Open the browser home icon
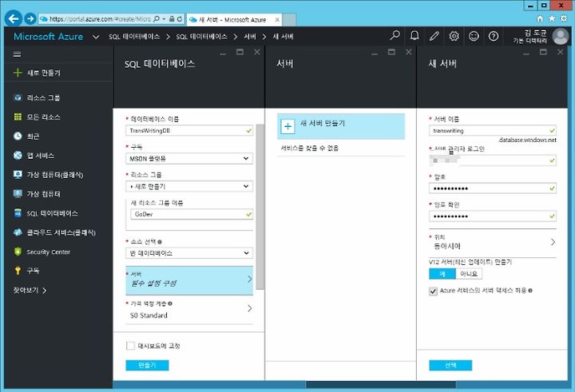This screenshot has height=392, width=575. point(540,18)
